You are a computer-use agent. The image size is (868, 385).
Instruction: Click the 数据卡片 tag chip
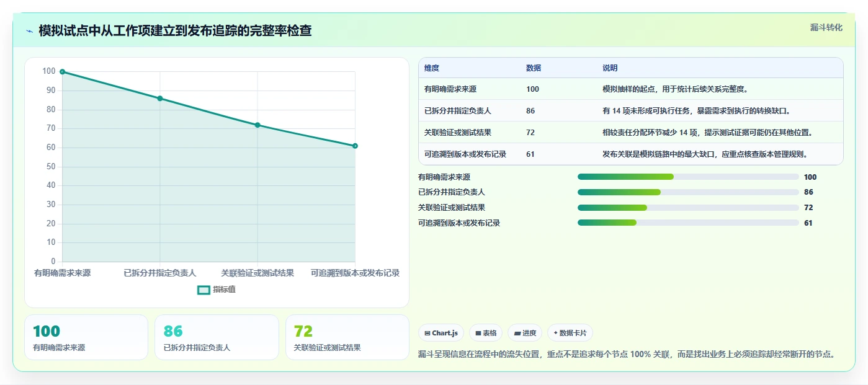point(570,333)
